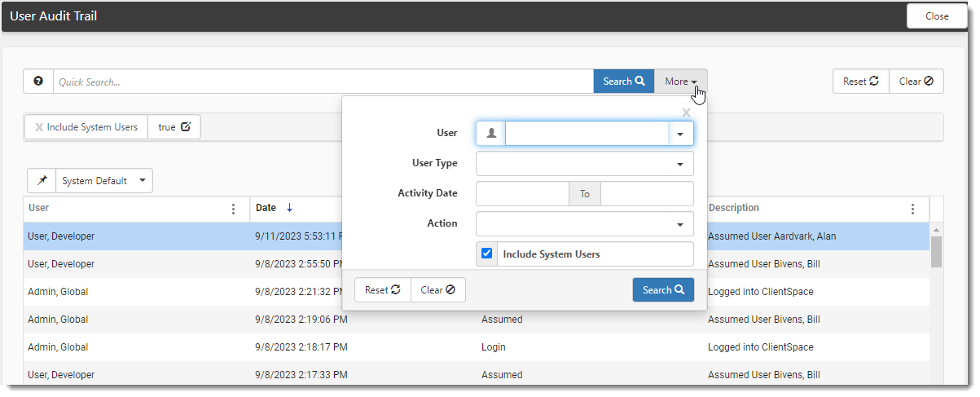Image resolution: width=980 pixels, height=397 pixels.
Task: Click the table's vertical scrollbar thumb
Action: coord(936,251)
